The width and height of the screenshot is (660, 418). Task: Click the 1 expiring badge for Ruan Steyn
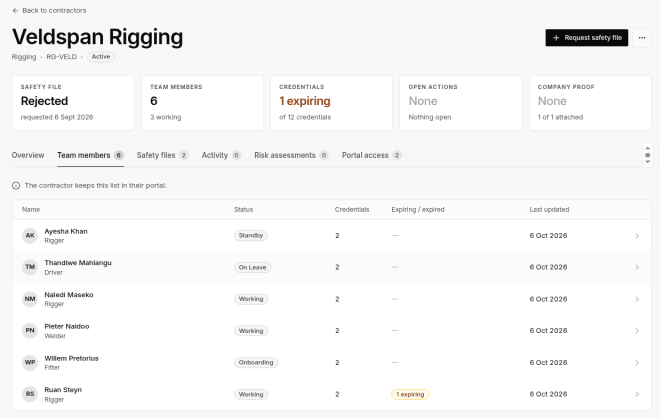410,394
